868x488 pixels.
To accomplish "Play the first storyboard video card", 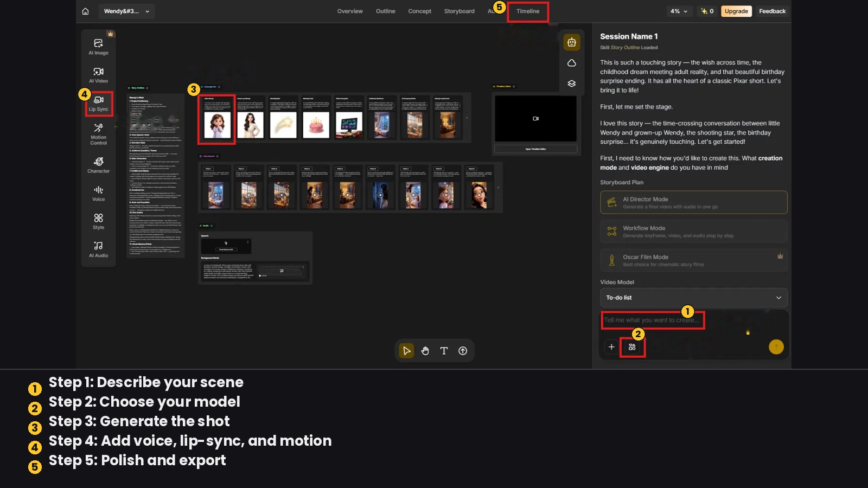I will pos(216,195).
